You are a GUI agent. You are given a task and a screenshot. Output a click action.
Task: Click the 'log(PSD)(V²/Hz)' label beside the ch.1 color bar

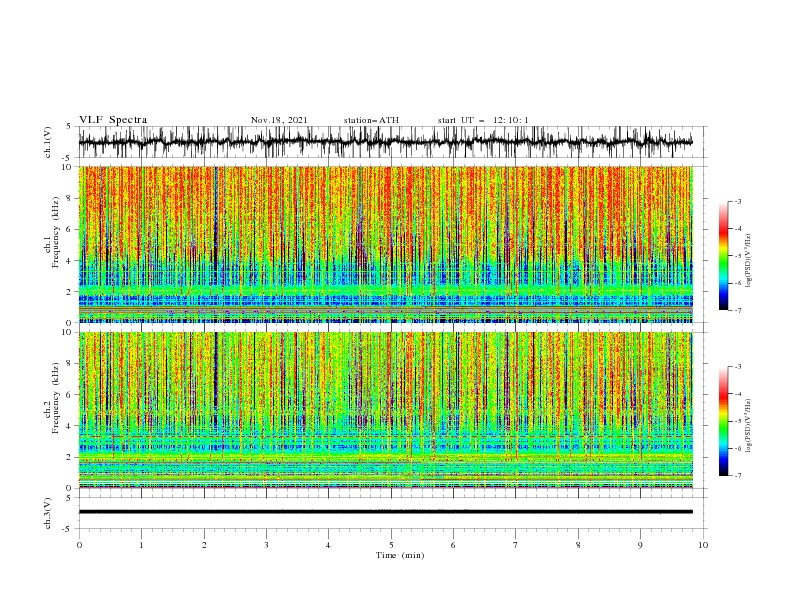[748, 261]
